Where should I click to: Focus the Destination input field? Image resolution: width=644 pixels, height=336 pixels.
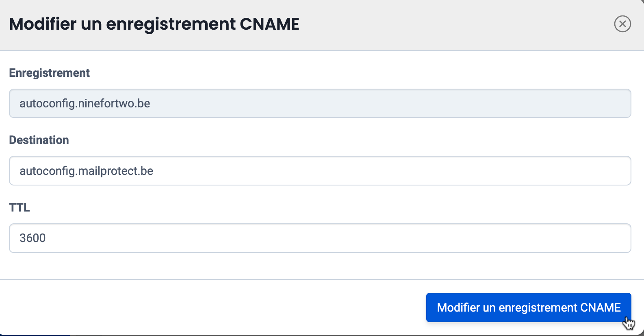pos(320,171)
